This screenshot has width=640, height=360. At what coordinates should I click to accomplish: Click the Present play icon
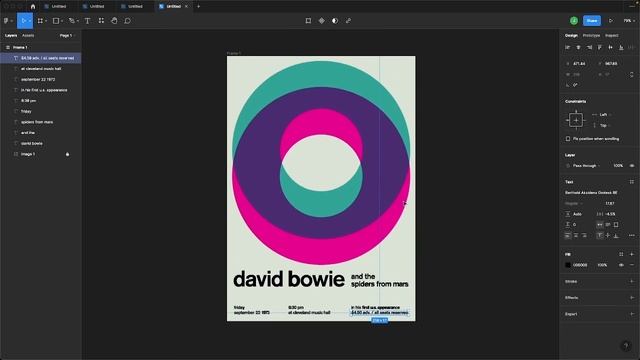coord(611,20)
